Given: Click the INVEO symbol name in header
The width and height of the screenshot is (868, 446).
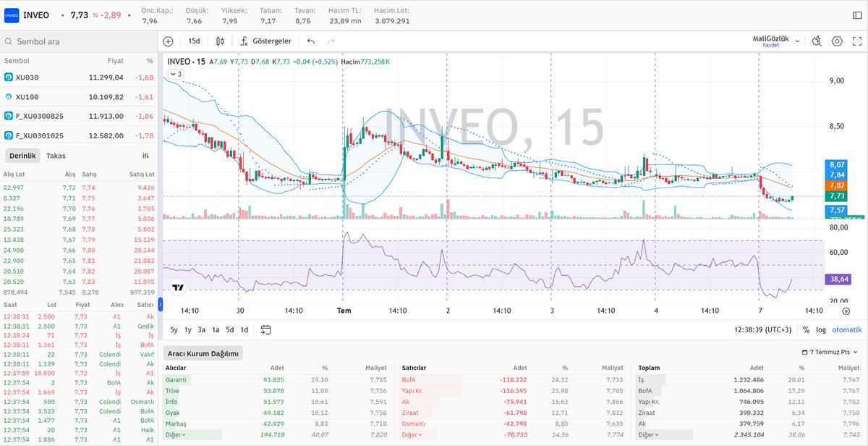Looking at the screenshot, I should pyautogui.click(x=36, y=15).
